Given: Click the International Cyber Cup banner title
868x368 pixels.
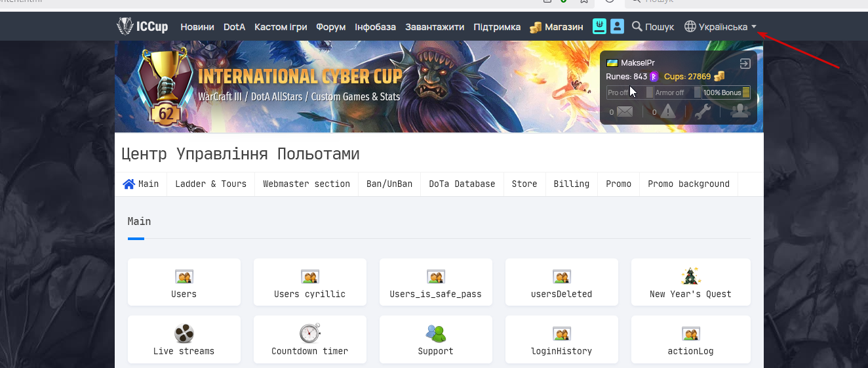Looking at the screenshot, I should (300, 77).
